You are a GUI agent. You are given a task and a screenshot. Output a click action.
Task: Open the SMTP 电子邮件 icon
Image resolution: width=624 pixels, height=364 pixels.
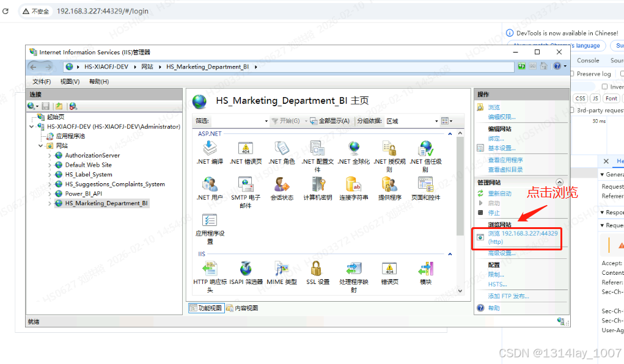coord(246,184)
